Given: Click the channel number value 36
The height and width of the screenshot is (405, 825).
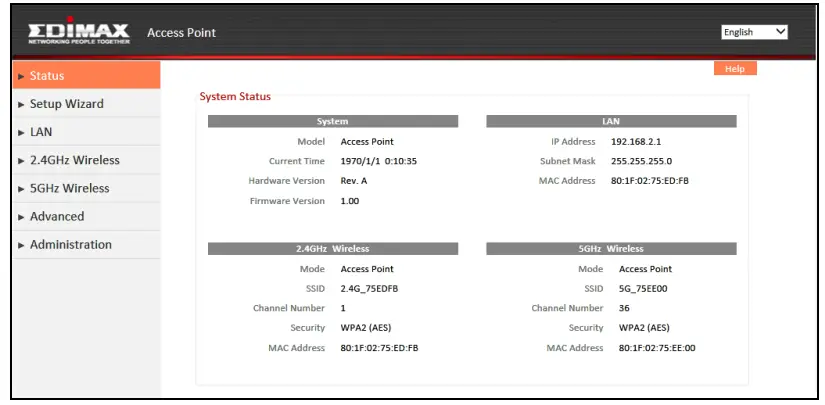Looking at the screenshot, I should coord(624,308).
